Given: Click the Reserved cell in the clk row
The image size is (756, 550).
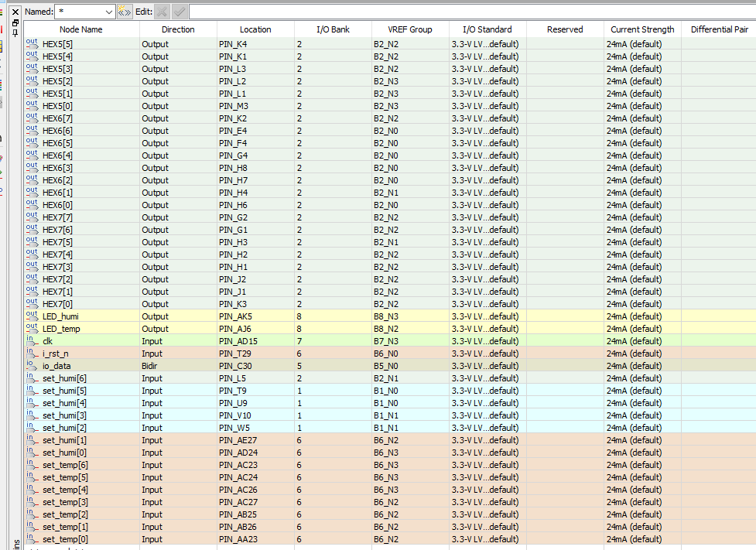Looking at the screenshot, I should coord(565,341).
